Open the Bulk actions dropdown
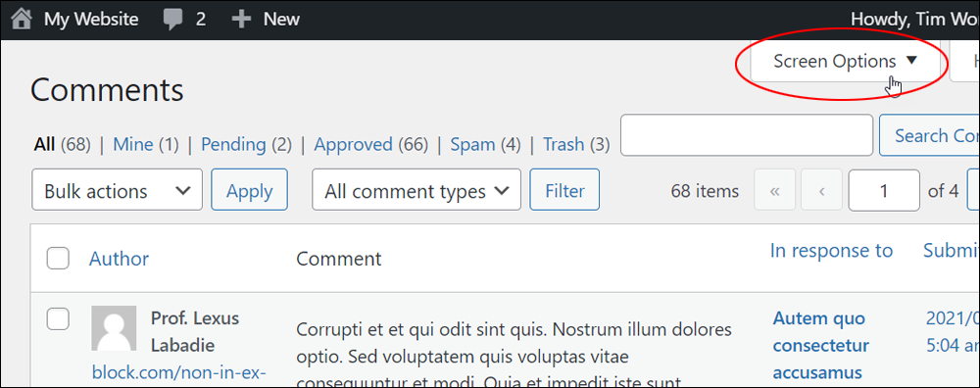Screen dimensions: 980x388 (118, 190)
